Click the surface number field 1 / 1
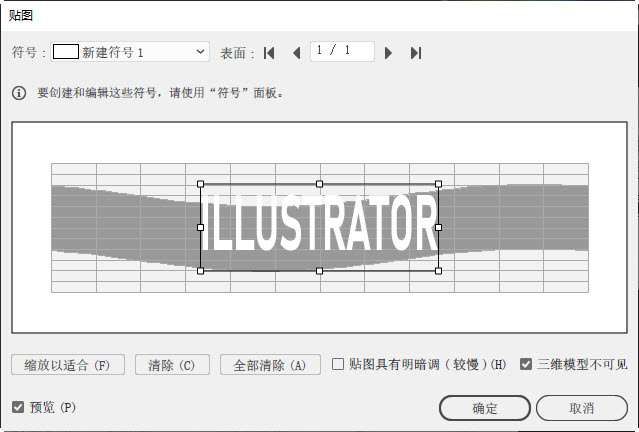Image resolution: width=639 pixels, height=432 pixels. (x=342, y=51)
